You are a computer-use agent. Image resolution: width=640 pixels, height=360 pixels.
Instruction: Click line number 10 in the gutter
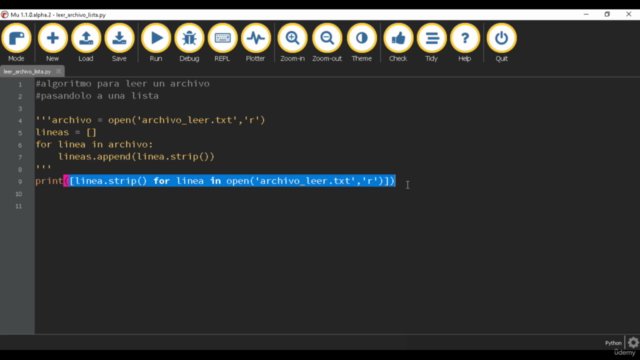click(x=19, y=194)
